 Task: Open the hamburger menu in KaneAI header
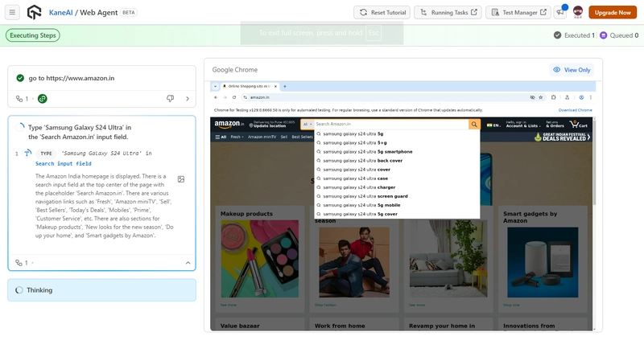pos(12,12)
